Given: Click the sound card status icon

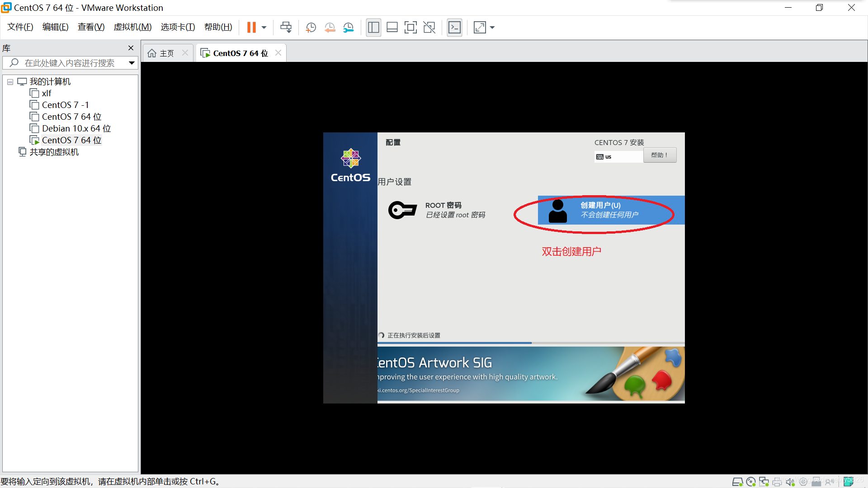Looking at the screenshot, I should point(790,482).
